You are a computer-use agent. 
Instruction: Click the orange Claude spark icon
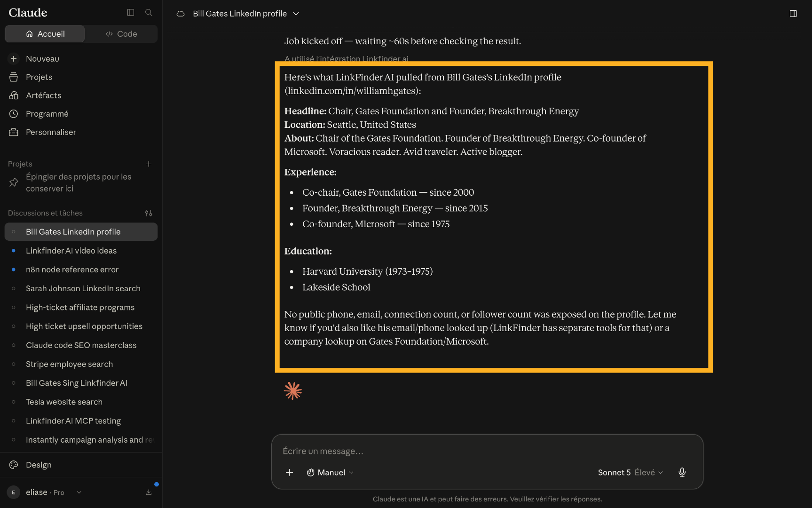[293, 391]
